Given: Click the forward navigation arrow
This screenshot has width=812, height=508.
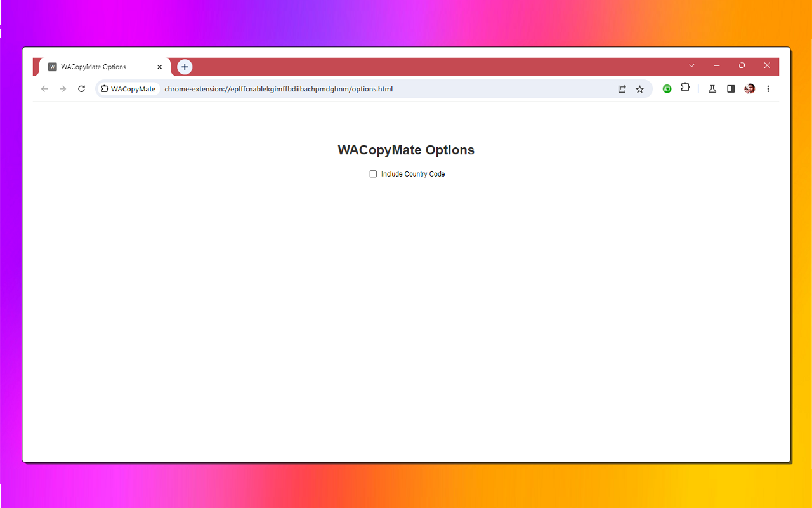Looking at the screenshot, I should (62, 89).
